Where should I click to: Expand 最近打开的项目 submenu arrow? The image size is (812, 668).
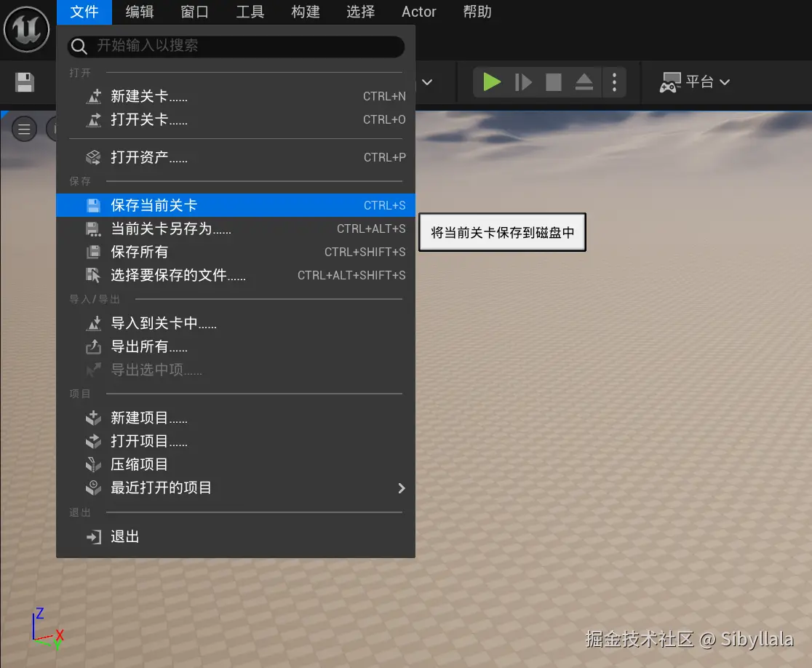coord(402,488)
